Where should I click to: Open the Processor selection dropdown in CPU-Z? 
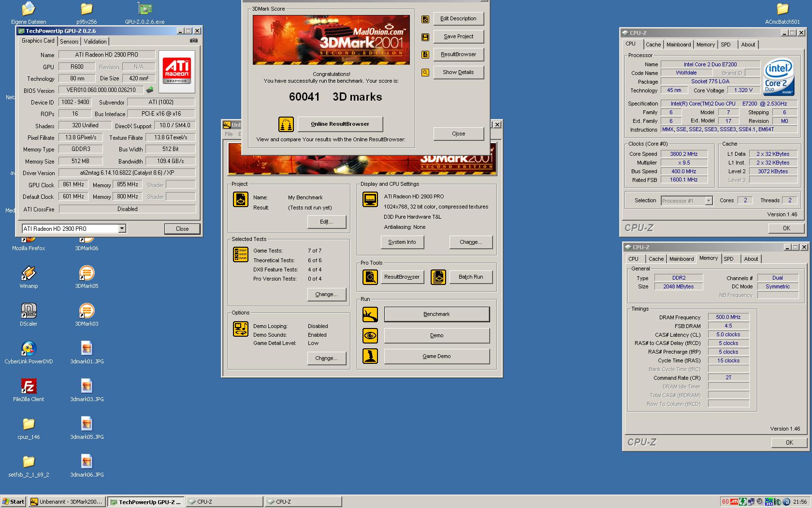709,200
